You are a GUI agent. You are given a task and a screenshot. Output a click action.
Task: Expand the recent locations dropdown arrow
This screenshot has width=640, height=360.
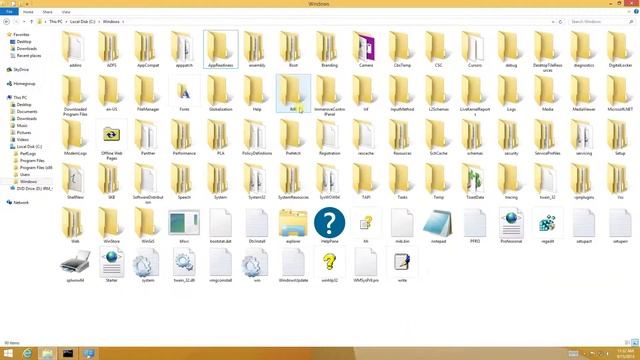pyautogui.click(x=24, y=22)
